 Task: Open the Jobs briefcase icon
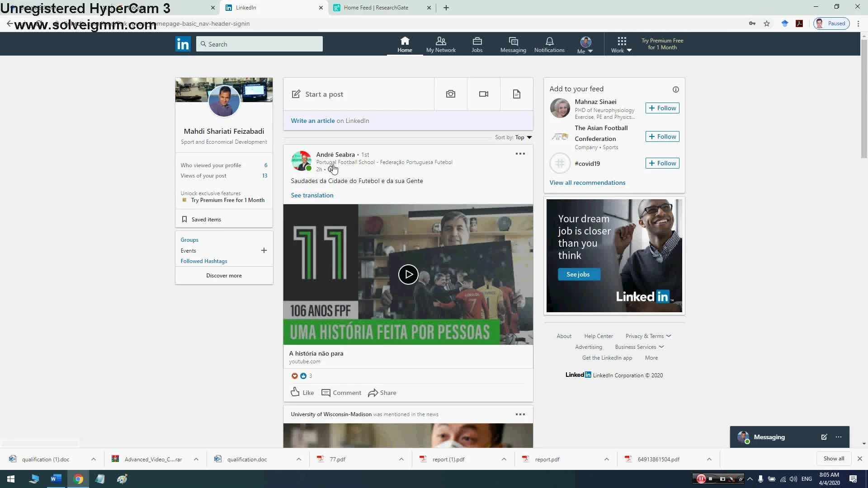477,44
